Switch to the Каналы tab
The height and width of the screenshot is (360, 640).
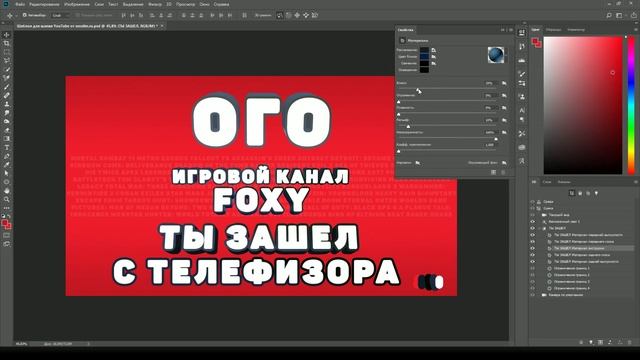[564, 182]
